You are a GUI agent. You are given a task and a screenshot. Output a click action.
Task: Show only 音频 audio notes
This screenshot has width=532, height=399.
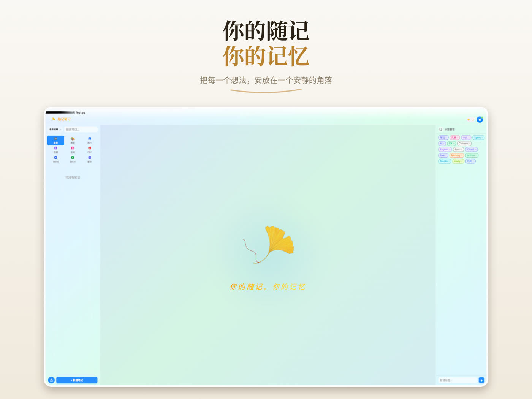(x=73, y=150)
